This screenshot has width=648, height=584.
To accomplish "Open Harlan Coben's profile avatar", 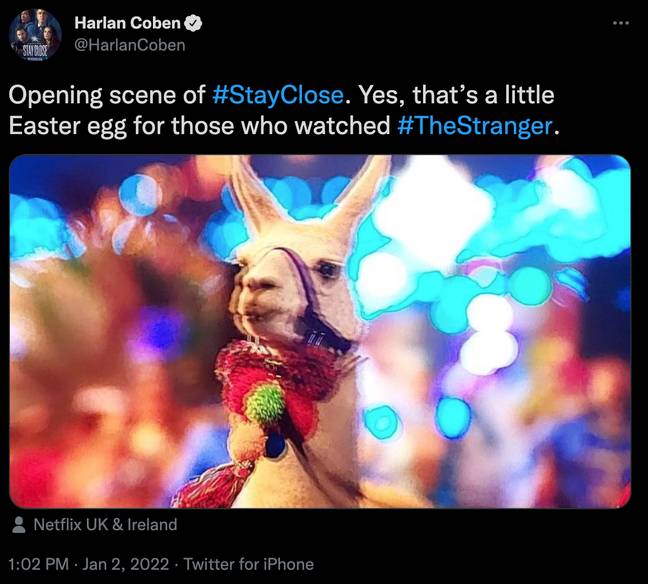I will (35, 35).
